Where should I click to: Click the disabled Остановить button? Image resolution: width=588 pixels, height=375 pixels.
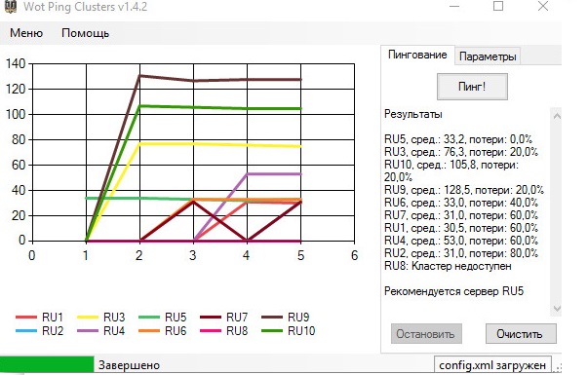(426, 333)
